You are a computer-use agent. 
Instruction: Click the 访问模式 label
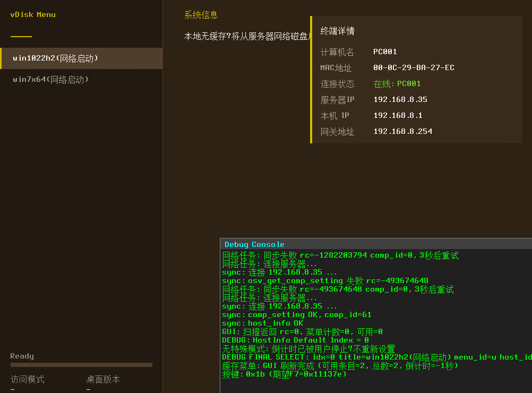(x=28, y=379)
